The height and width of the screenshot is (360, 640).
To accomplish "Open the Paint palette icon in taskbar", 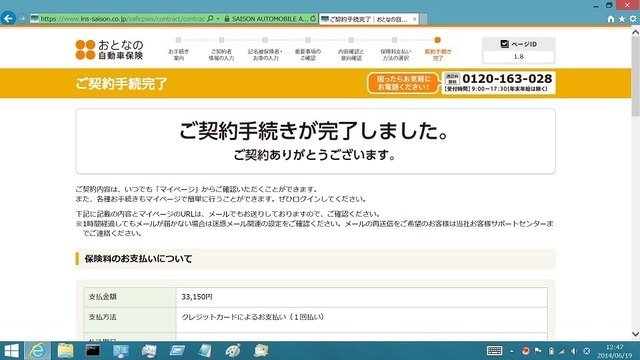I will tap(233, 351).
